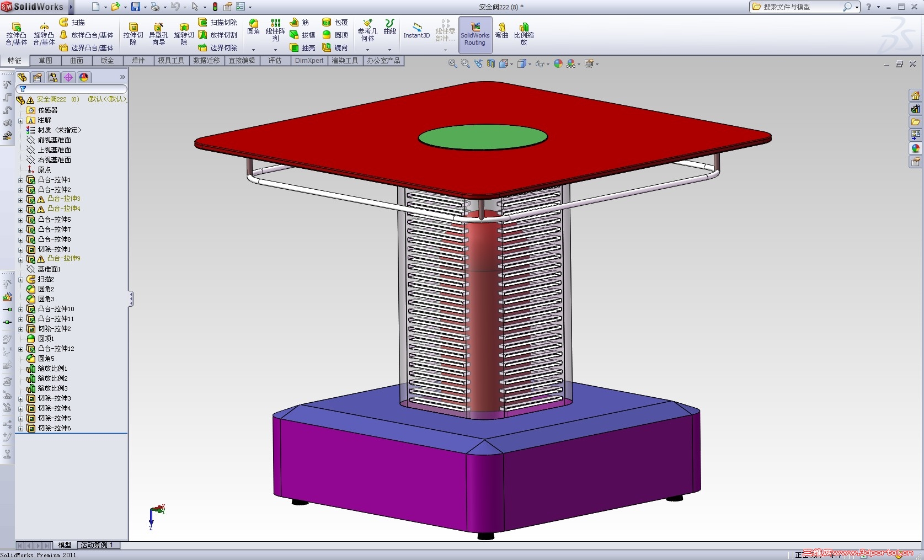Switch to DimXpert tab
924x560 pixels.
[x=309, y=61]
